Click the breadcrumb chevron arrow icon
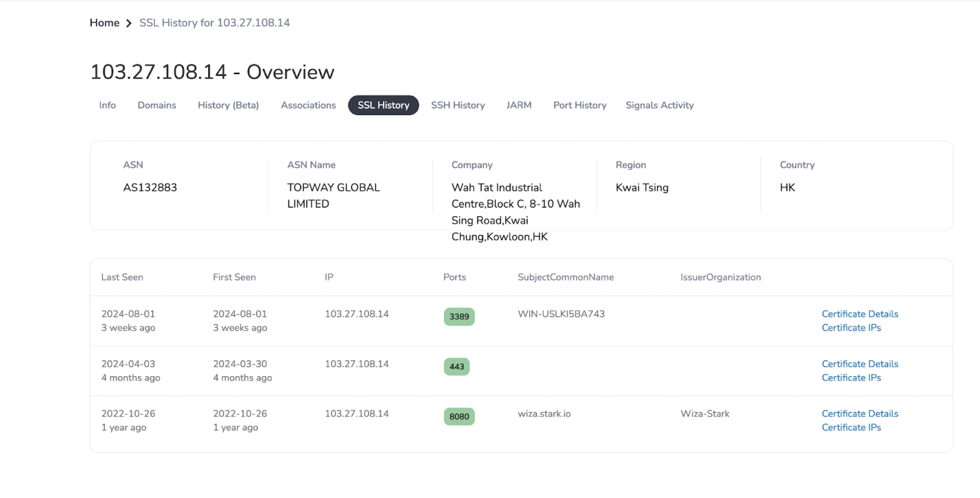 pos(129,23)
